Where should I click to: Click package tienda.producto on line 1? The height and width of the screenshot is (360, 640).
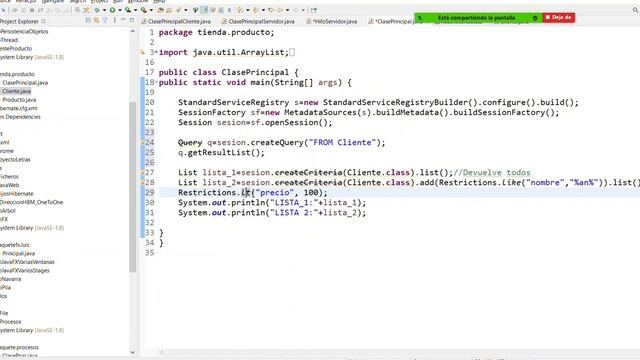click(216, 32)
